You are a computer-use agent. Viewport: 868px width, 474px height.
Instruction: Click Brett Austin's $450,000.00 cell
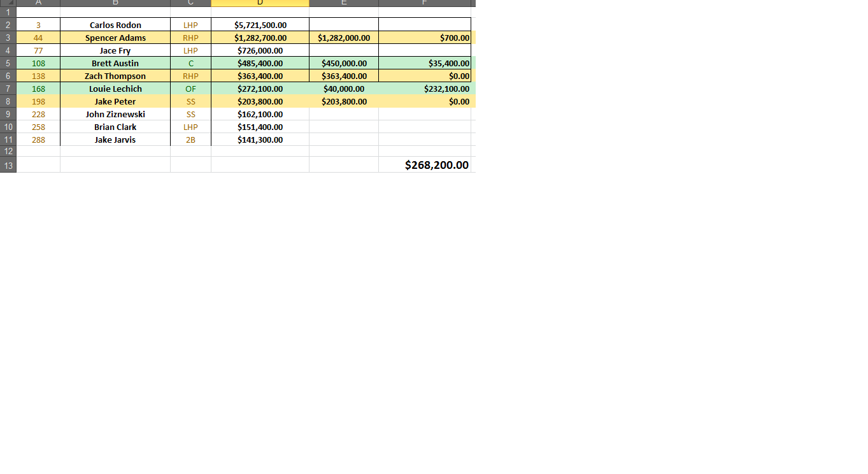coord(343,63)
